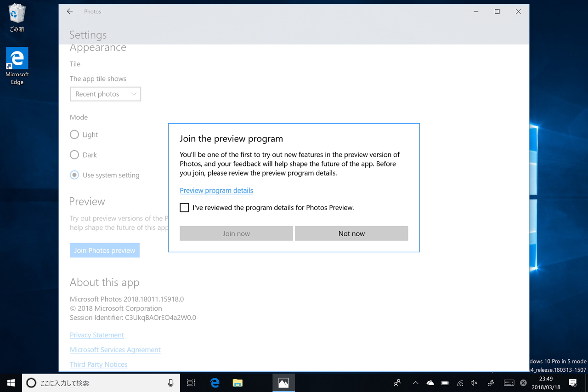The height and width of the screenshot is (392, 588).
Task: Click the Microsoft Photos version text
Action: click(x=127, y=299)
